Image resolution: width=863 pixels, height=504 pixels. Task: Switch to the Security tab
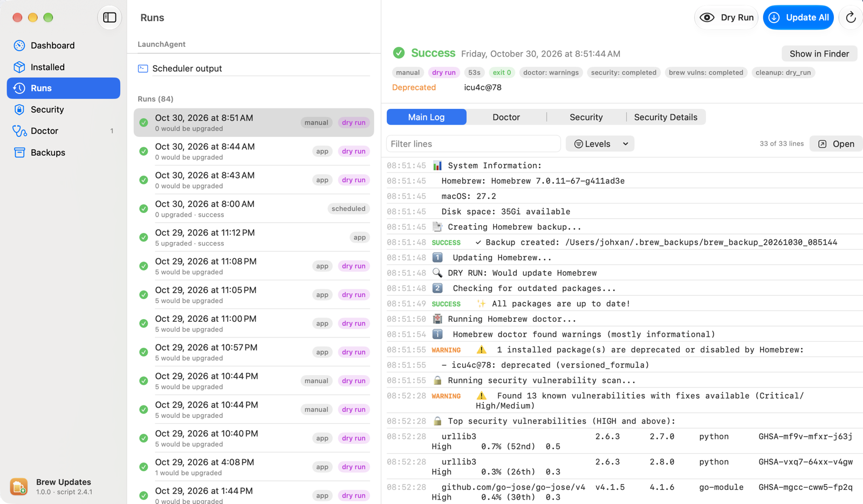(586, 117)
